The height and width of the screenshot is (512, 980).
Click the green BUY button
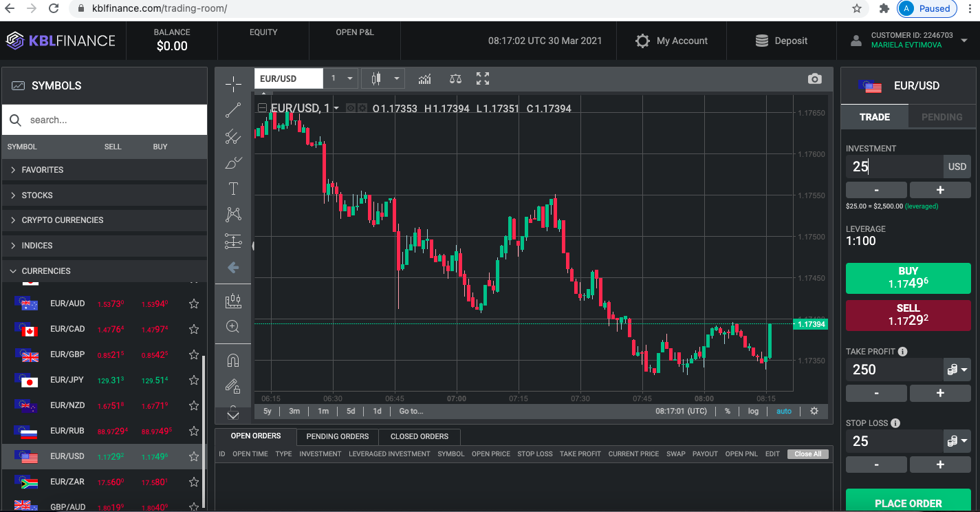(x=908, y=277)
